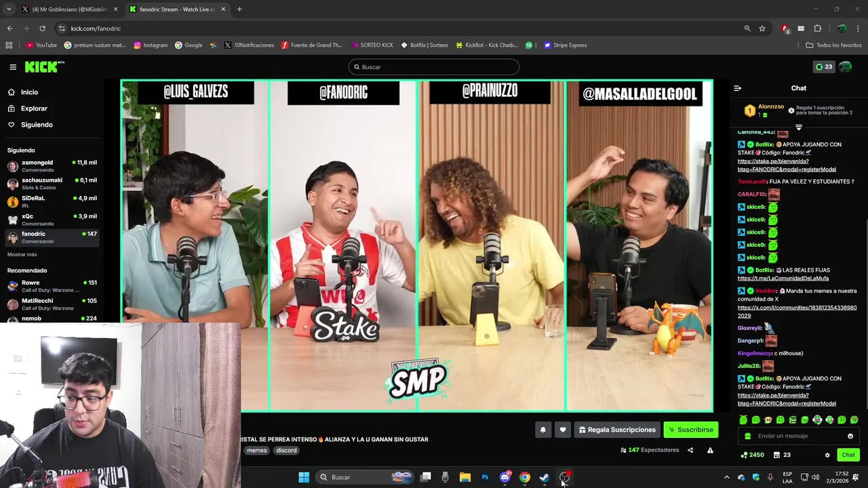
Task: Follow the channel with heart icon
Action: [x=562, y=430]
